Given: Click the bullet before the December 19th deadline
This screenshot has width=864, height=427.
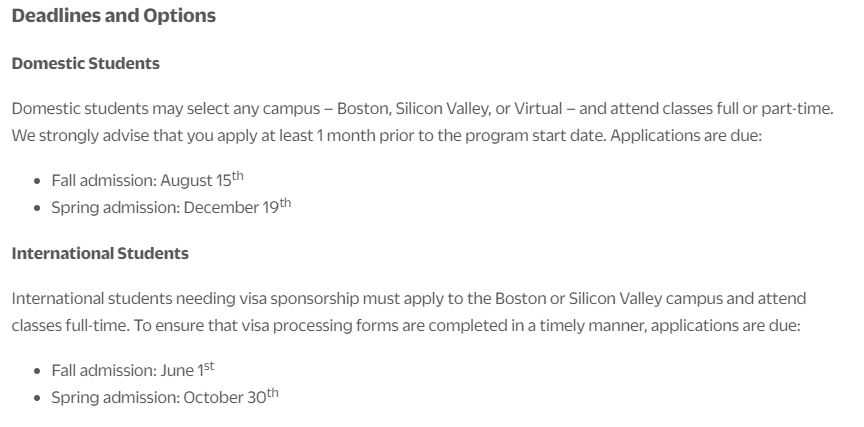Looking at the screenshot, I should click(x=38, y=208).
